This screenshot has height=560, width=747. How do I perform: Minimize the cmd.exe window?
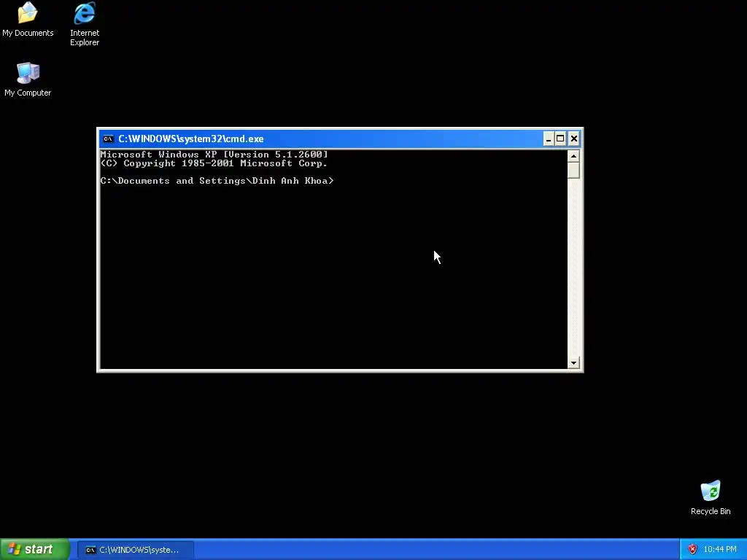click(x=549, y=139)
